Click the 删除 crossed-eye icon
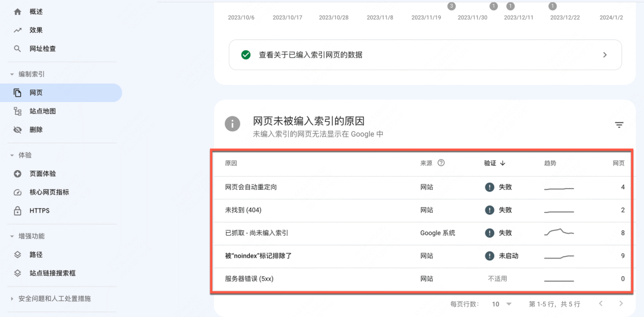Image resolution: width=644 pixels, height=317 pixels. [17, 130]
